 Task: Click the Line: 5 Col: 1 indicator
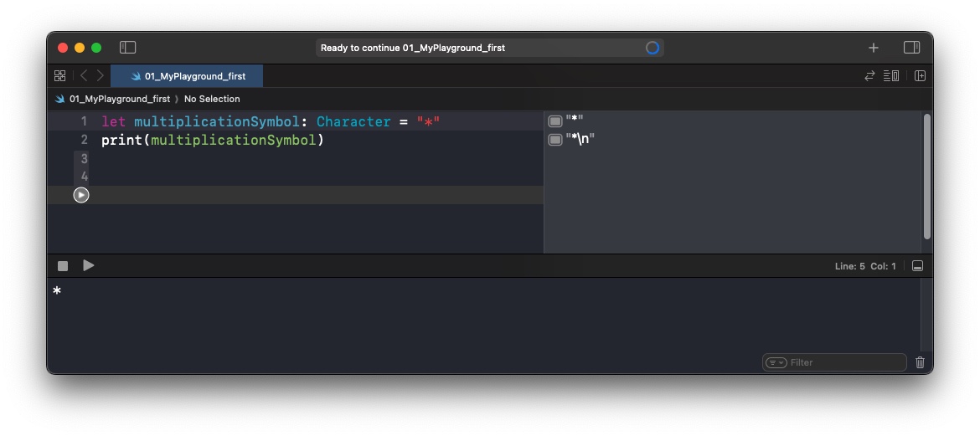tap(865, 266)
